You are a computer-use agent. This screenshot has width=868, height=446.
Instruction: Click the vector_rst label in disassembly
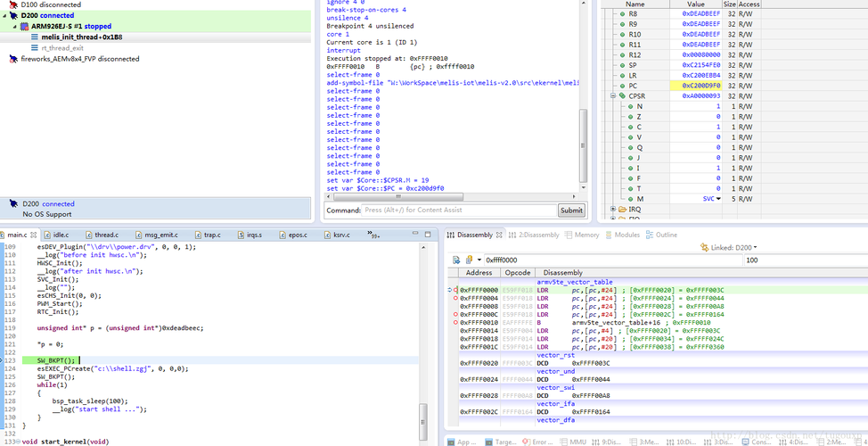coord(555,355)
